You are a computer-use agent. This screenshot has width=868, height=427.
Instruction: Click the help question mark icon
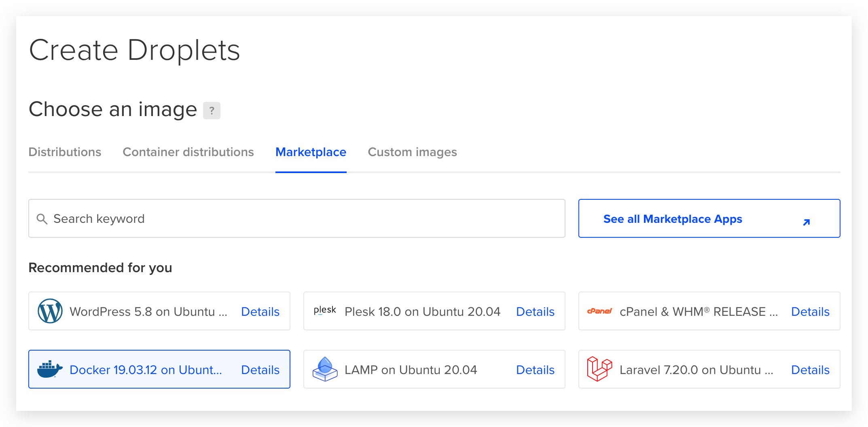(212, 110)
